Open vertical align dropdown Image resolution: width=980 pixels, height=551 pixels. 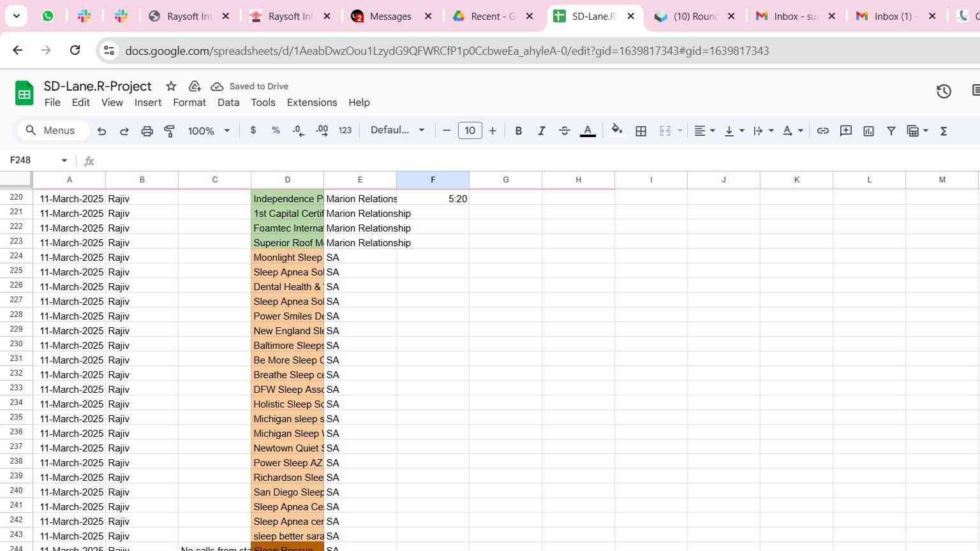pyautogui.click(x=734, y=131)
